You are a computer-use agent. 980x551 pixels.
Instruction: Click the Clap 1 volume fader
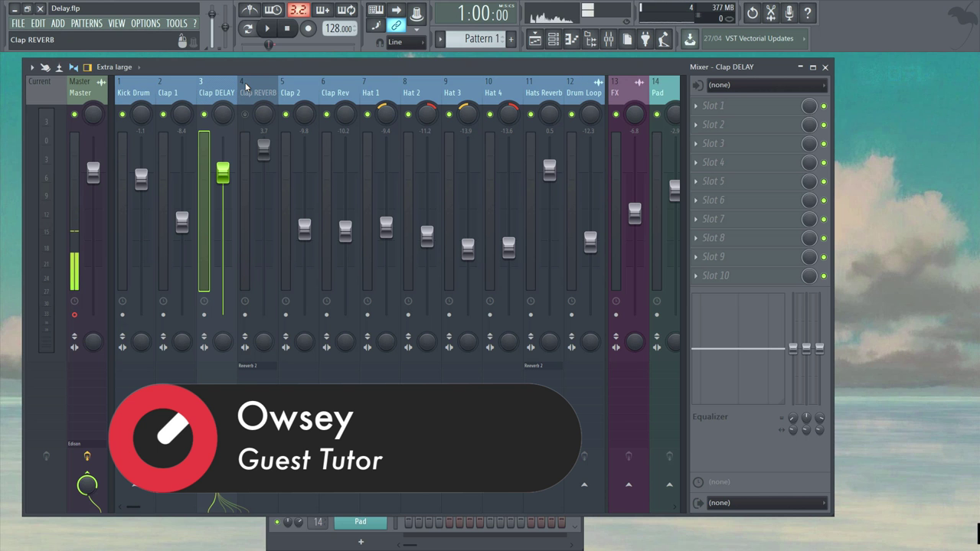click(x=181, y=221)
